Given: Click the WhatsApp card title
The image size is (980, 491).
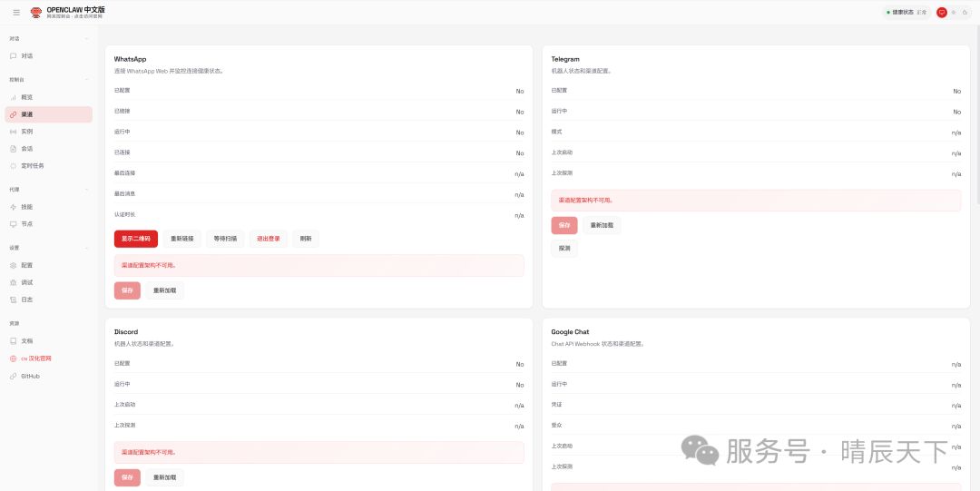Looking at the screenshot, I should pos(130,59).
